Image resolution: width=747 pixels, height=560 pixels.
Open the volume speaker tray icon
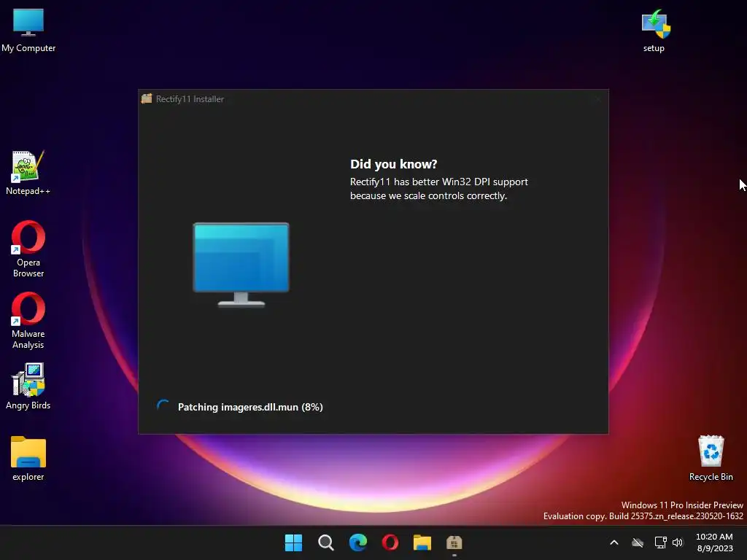678,542
